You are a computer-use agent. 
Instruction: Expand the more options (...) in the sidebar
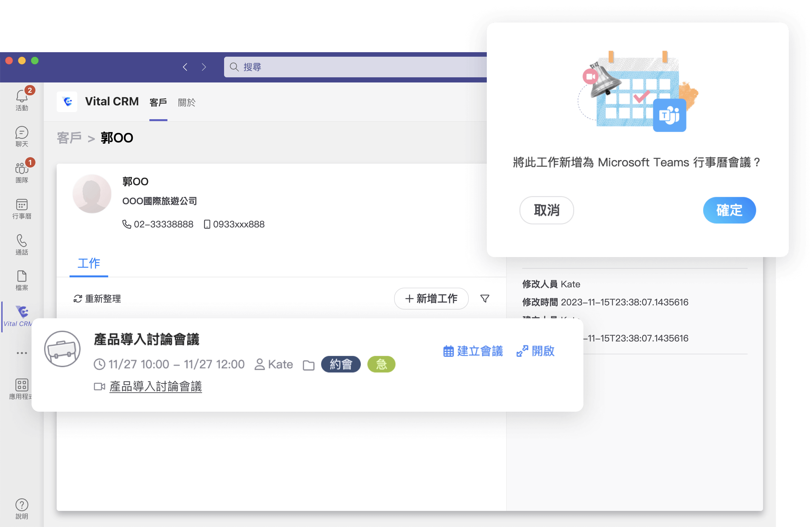[22, 353]
